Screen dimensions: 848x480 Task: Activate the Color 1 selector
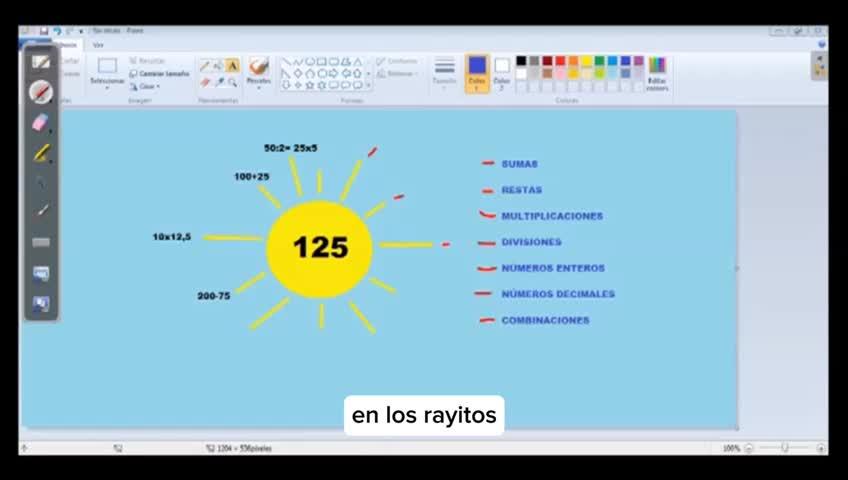477,73
